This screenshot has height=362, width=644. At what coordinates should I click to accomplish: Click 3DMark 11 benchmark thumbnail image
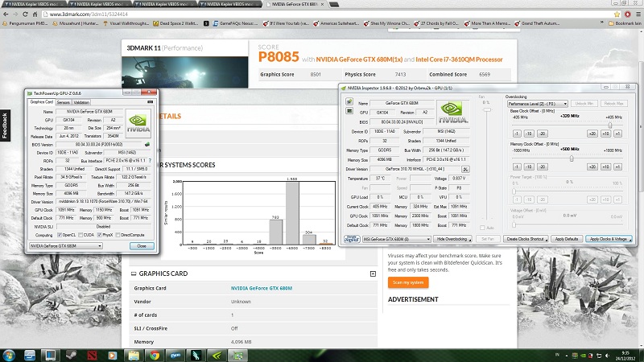click(185, 72)
